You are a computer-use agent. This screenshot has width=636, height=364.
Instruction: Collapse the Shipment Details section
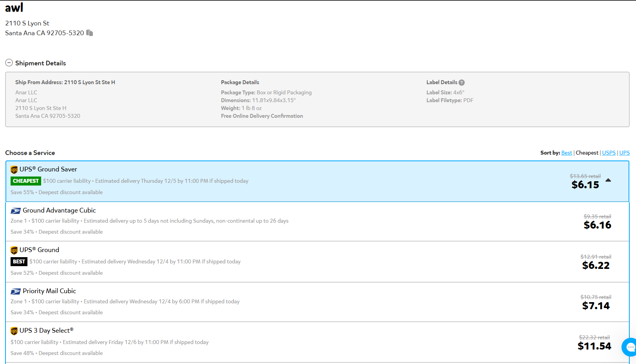pos(9,63)
